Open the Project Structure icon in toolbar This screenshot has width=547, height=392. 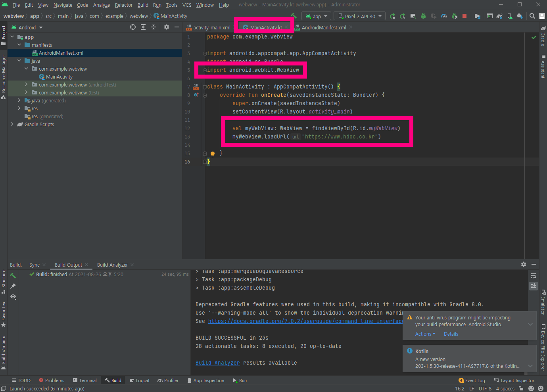pyautogui.click(x=478, y=16)
